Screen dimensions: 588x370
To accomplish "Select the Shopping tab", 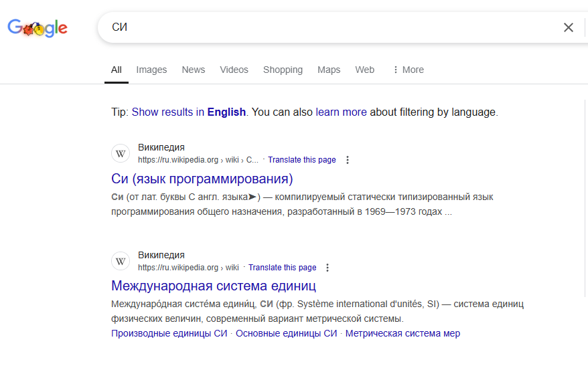I will point(283,70).
